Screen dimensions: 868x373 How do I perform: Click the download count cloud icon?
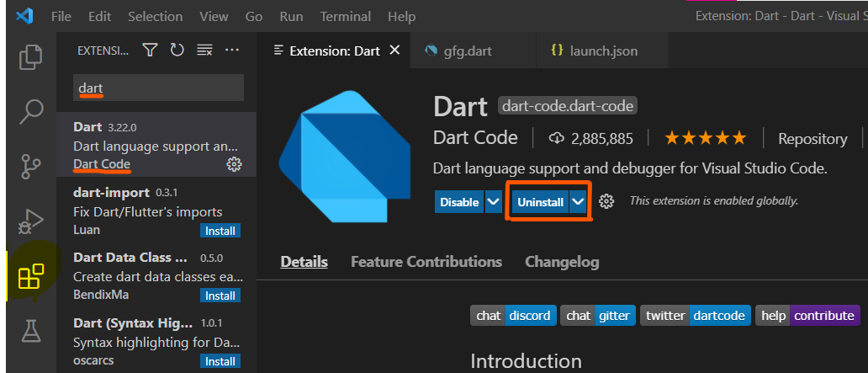(556, 139)
